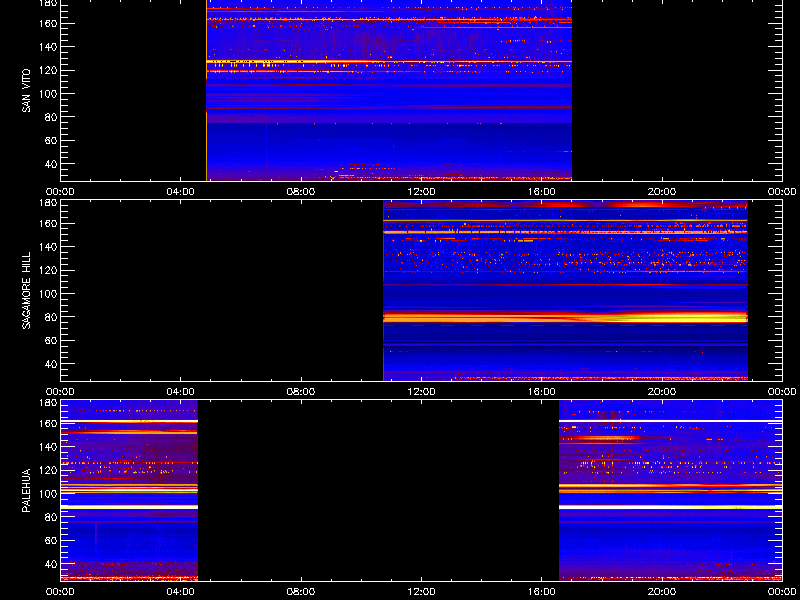The image size is (800, 600).
Task: Click 16:00 time label under Sagamore Hill plot
Action: click(x=542, y=392)
